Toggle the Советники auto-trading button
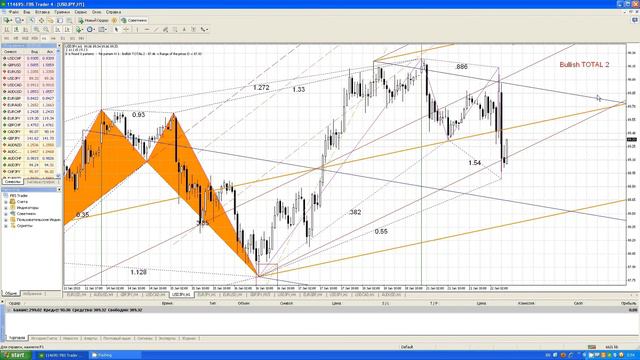 click(134, 20)
